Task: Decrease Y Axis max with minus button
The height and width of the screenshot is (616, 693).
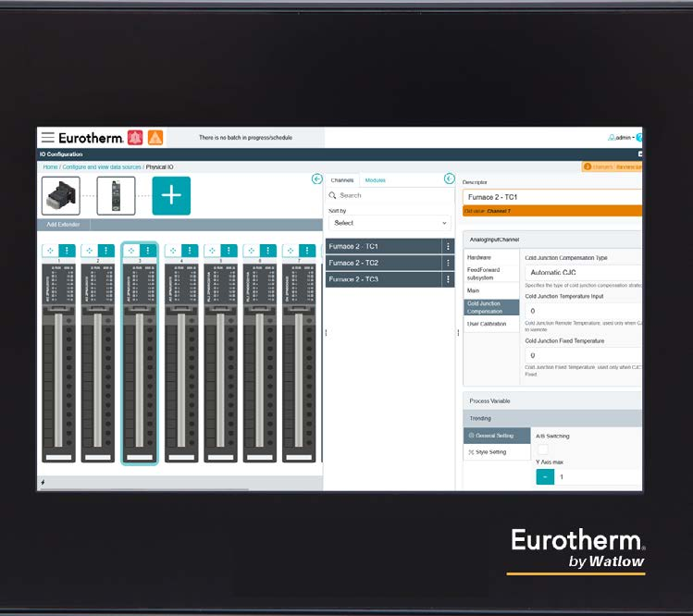Action: pos(545,477)
